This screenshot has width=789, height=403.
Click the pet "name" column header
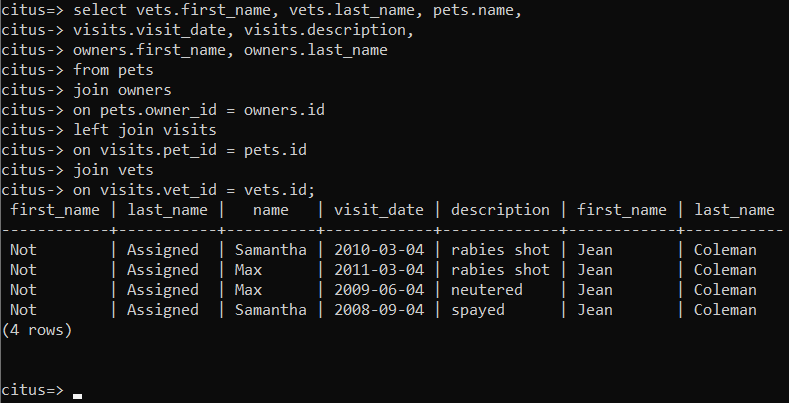(x=271, y=210)
